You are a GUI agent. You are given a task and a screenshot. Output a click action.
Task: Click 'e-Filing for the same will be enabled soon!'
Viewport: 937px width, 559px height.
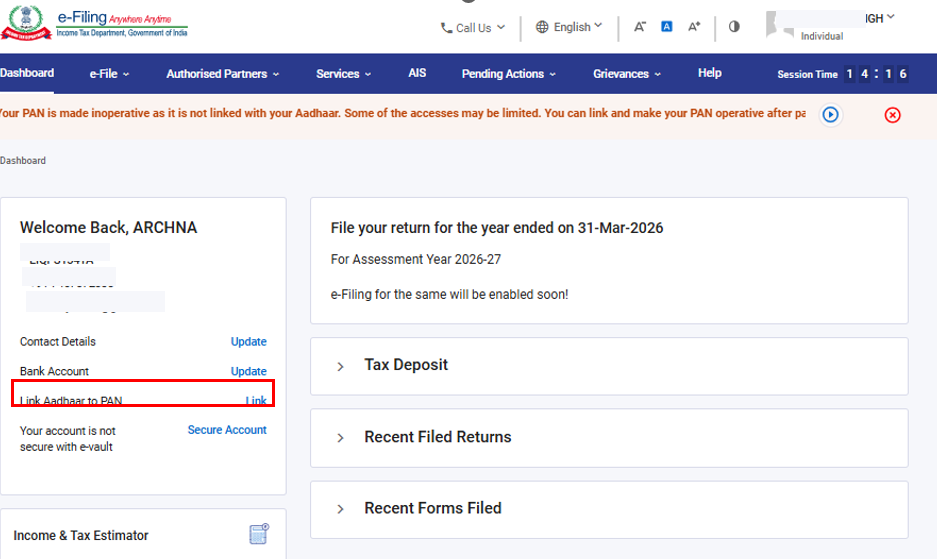(x=449, y=295)
